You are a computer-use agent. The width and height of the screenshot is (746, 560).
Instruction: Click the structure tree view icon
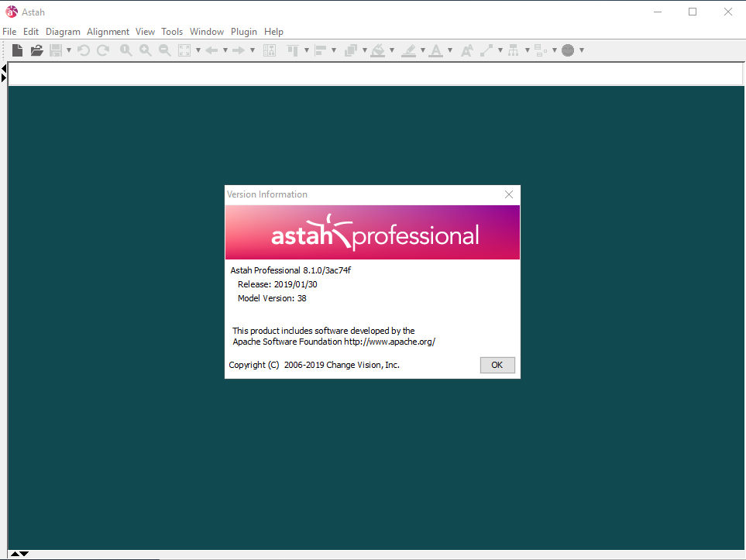270,50
